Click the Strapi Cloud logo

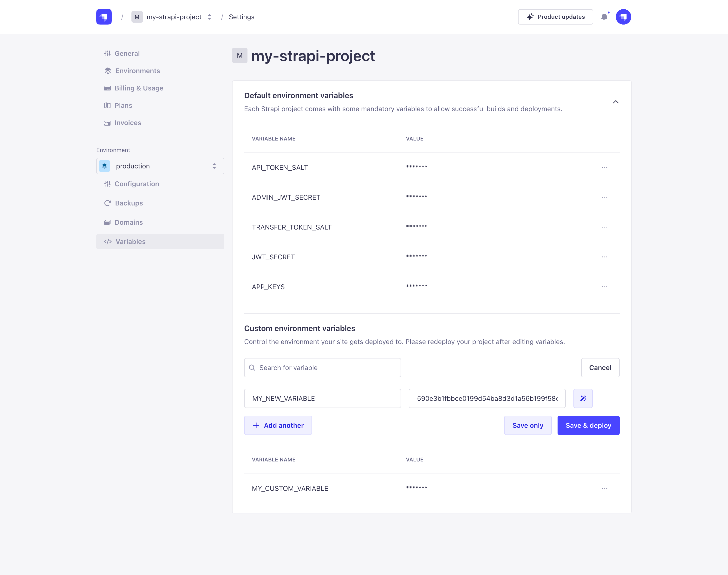(x=104, y=17)
